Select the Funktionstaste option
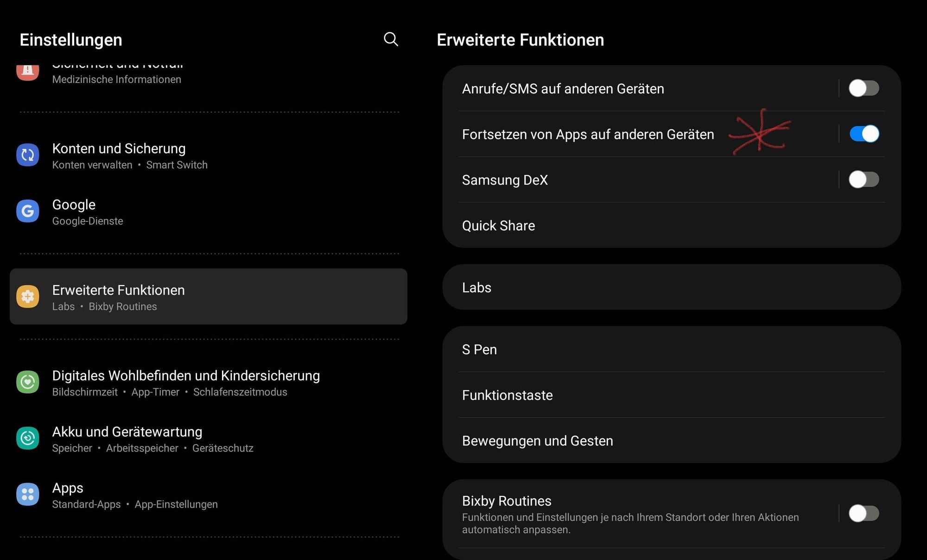This screenshot has width=927, height=560. pos(672,395)
